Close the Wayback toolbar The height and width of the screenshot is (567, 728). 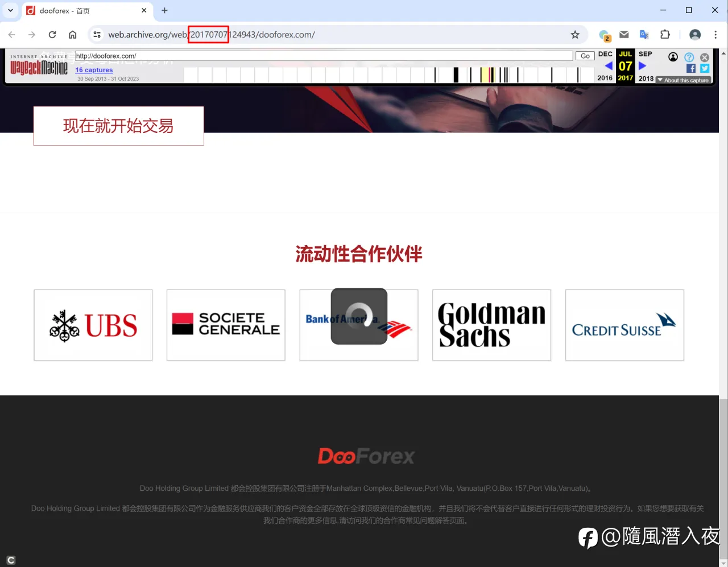(705, 57)
